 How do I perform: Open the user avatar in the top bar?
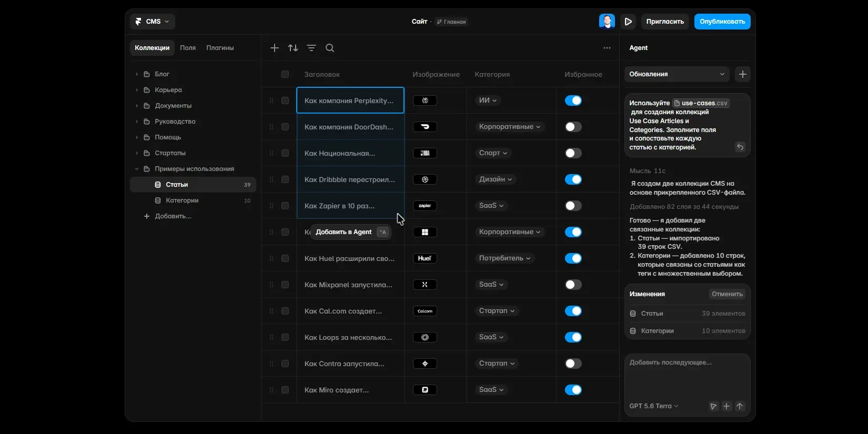pos(607,22)
